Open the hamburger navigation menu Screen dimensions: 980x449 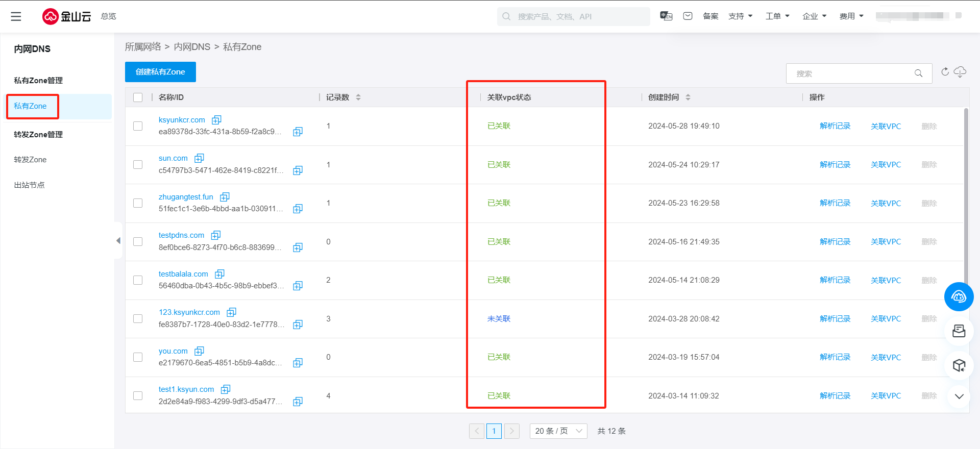(16, 16)
